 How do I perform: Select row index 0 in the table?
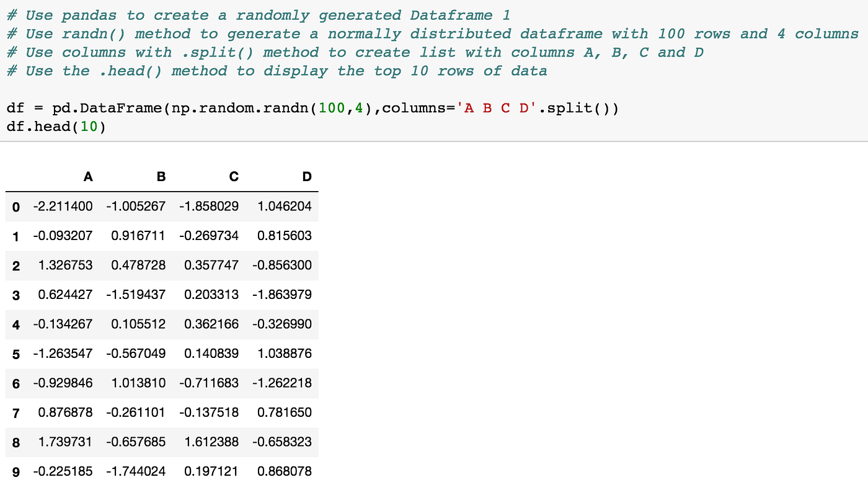pos(16,207)
